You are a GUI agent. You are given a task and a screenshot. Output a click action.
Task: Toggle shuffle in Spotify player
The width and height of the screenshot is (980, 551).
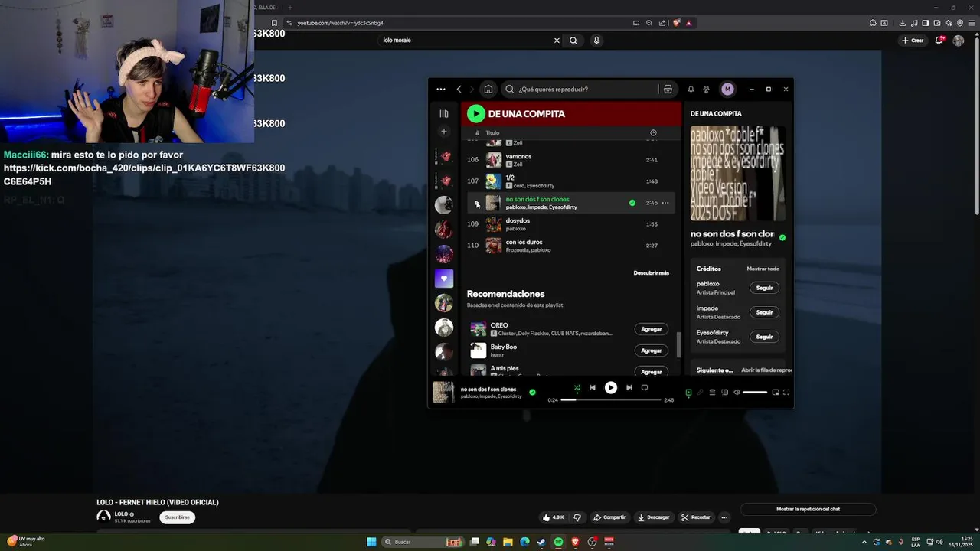577,388
